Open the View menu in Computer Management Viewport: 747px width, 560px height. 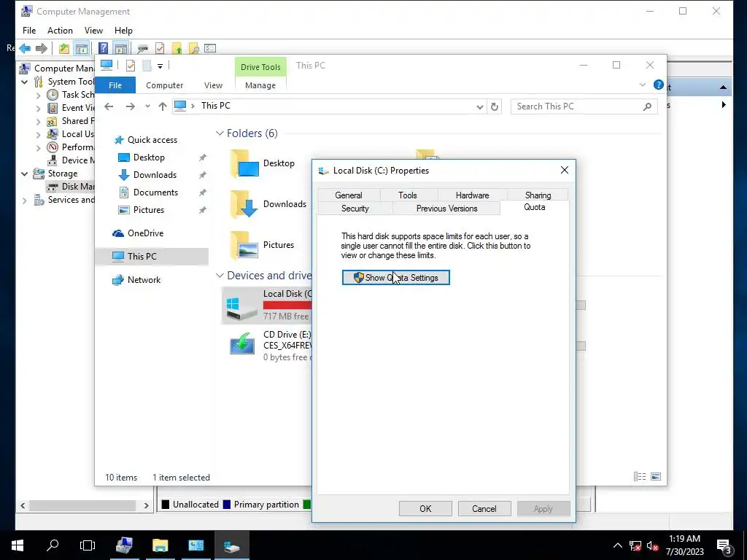[93, 31]
